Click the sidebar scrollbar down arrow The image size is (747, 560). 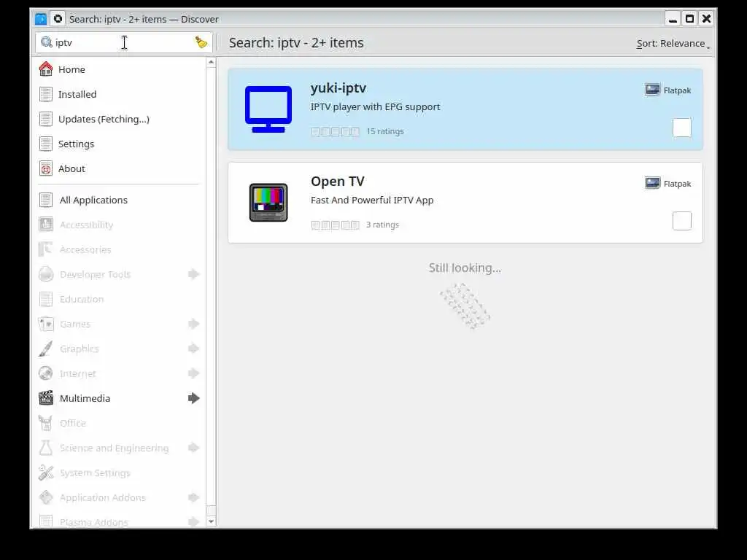(211, 521)
